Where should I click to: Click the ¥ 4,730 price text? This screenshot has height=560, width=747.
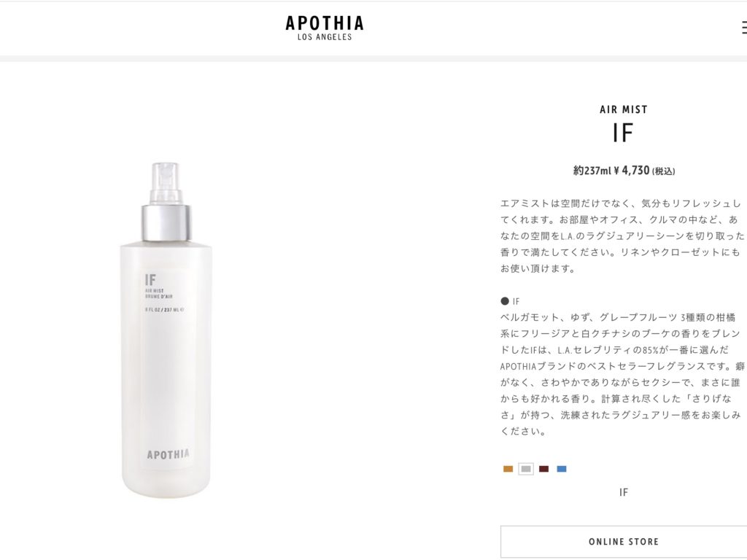click(632, 171)
